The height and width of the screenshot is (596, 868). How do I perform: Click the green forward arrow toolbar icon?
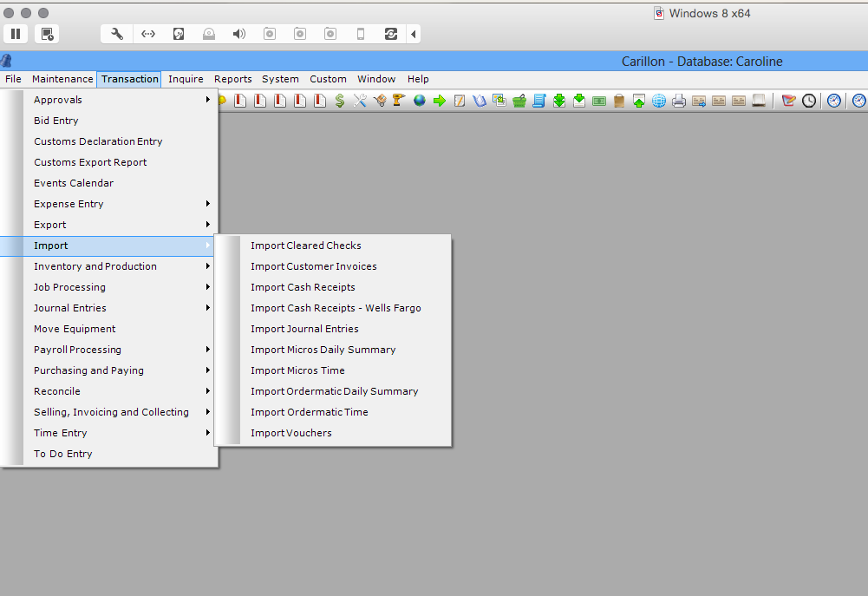point(440,100)
